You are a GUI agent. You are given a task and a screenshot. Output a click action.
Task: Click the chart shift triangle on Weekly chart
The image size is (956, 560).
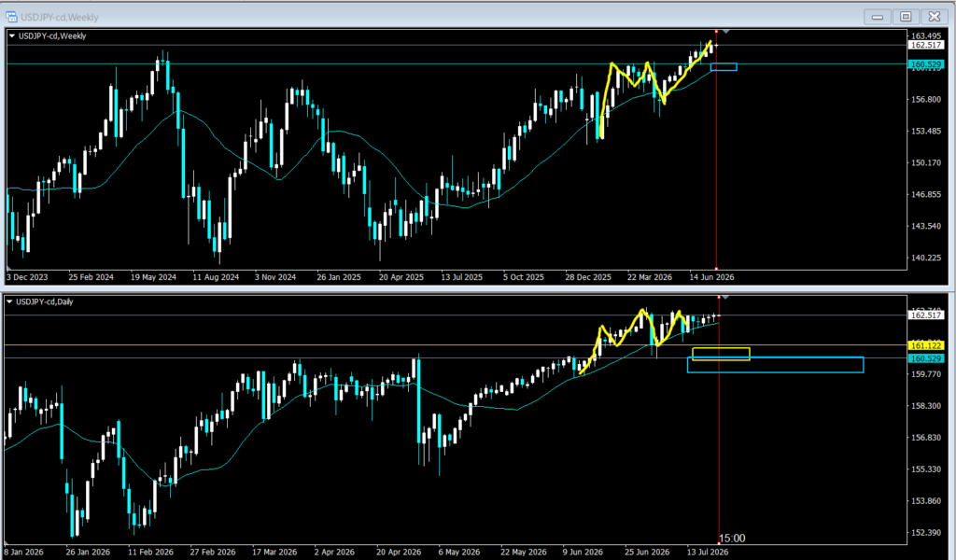point(725,31)
